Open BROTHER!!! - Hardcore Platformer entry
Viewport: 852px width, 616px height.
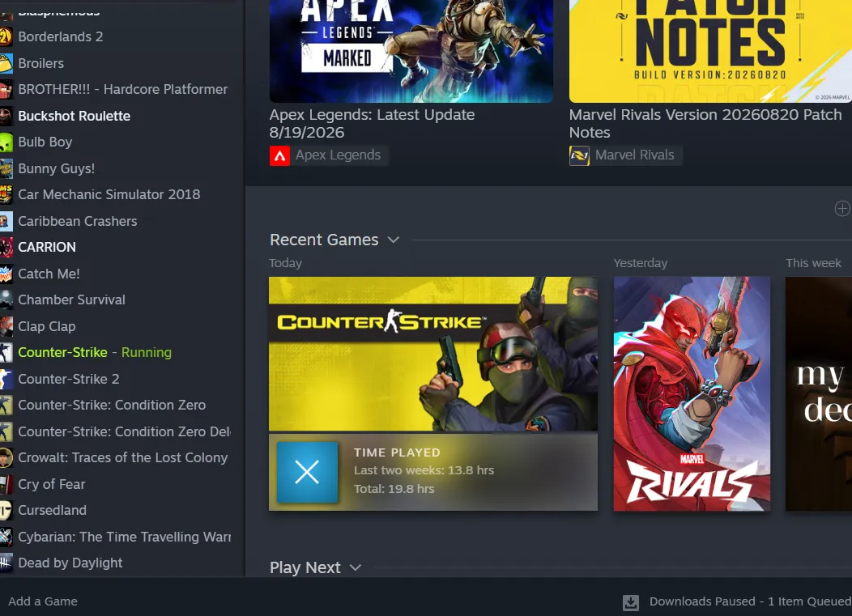[x=121, y=90]
